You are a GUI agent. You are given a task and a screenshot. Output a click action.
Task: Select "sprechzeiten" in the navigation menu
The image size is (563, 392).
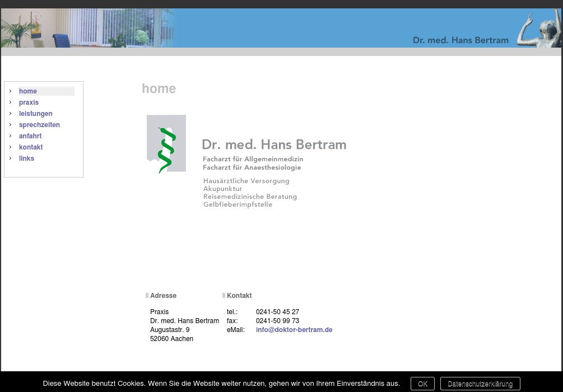click(39, 125)
